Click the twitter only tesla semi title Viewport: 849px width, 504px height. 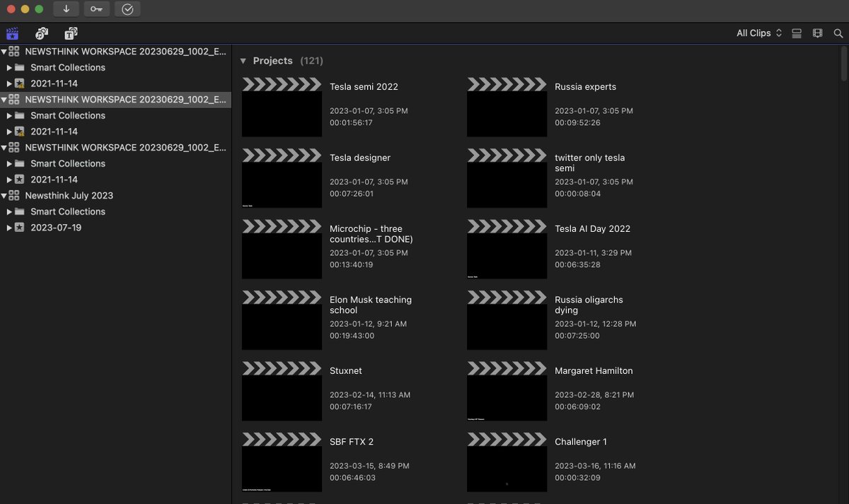[x=589, y=163]
